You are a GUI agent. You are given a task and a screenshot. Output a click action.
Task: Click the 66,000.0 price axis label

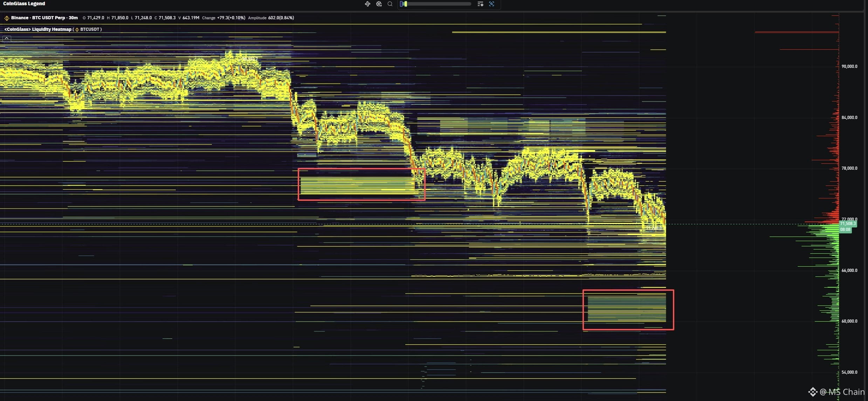(x=849, y=270)
